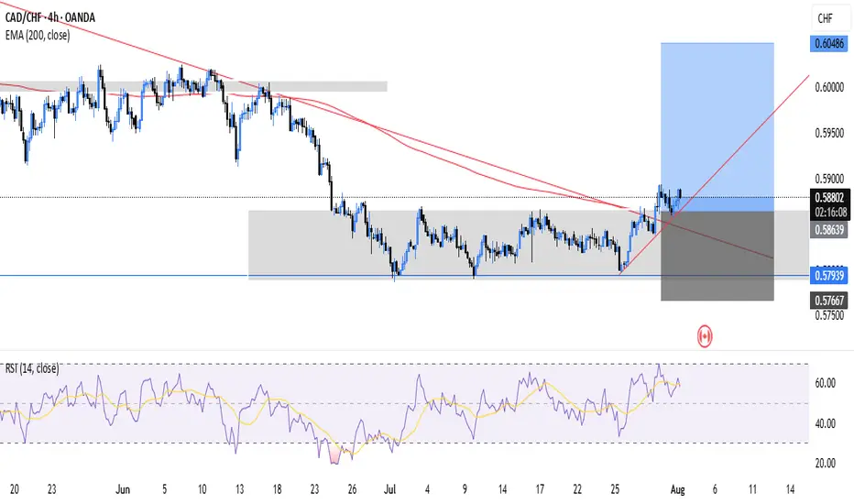The image size is (854, 504).
Task: Click the 14 date label at far right
Action: [x=790, y=489]
